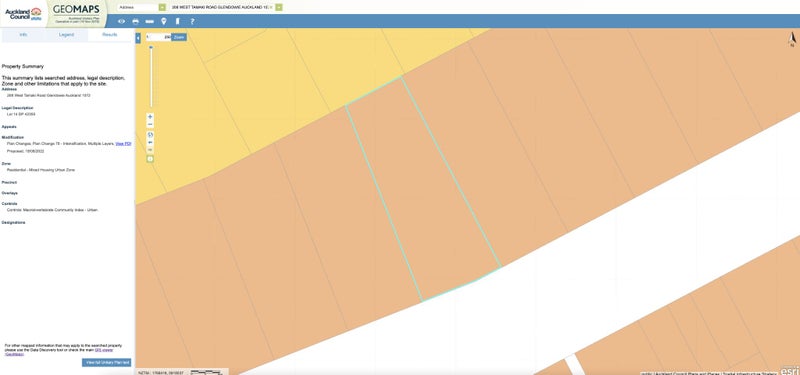This screenshot has height=375, width=800.
Task: Click the Zoom scale button
Action: point(179,37)
